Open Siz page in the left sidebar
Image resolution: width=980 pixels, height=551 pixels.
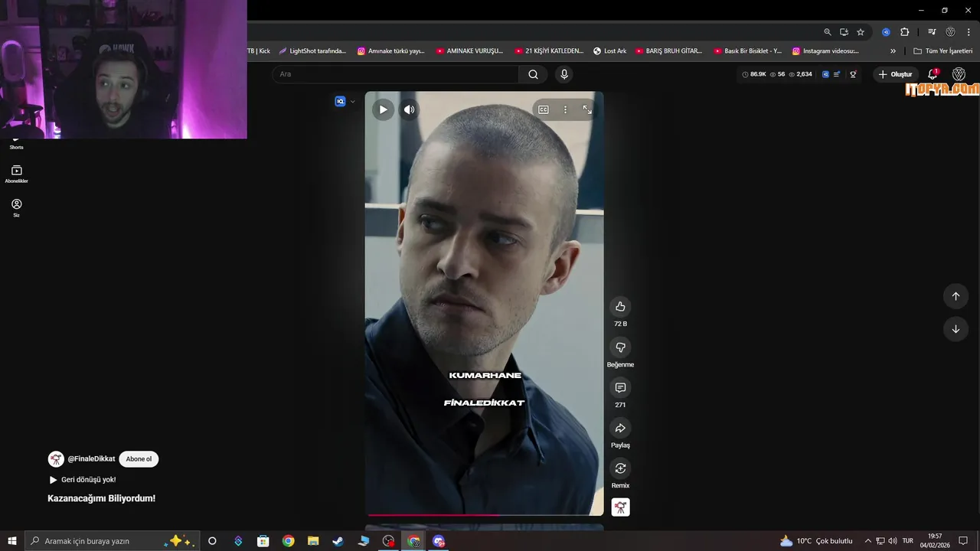16,208
